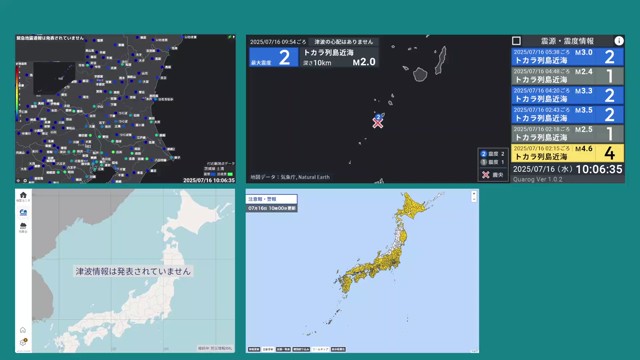Click the blue swatch in seismic map legend

coord(212,174)
